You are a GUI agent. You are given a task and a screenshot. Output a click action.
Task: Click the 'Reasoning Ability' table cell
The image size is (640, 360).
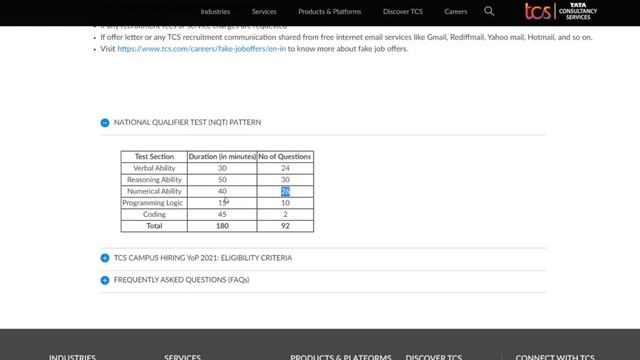[x=154, y=180]
